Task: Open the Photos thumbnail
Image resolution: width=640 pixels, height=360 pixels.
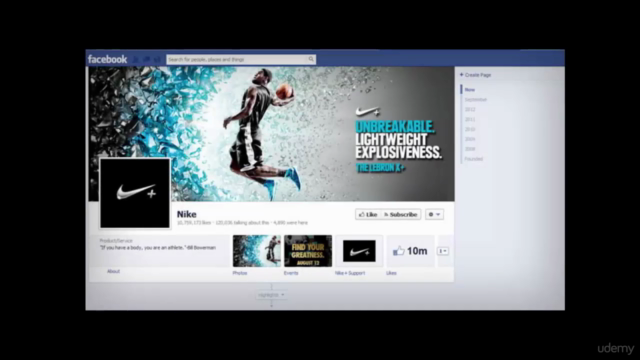Action: click(x=257, y=251)
